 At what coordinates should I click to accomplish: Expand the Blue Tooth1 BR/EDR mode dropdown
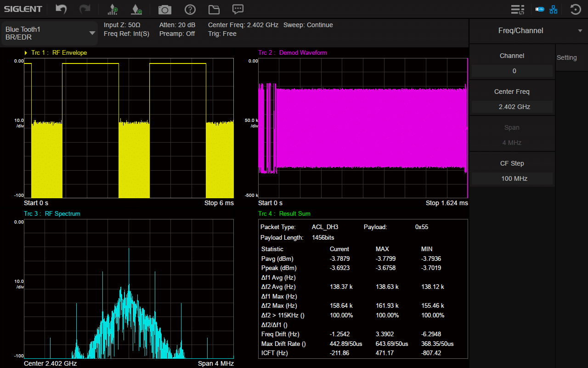(92, 33)
